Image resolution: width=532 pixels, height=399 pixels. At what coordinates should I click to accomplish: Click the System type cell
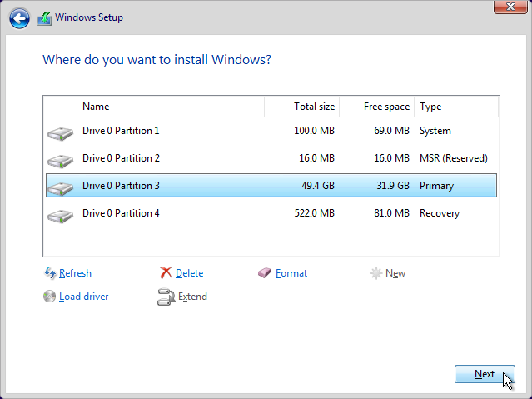(435, 131)
